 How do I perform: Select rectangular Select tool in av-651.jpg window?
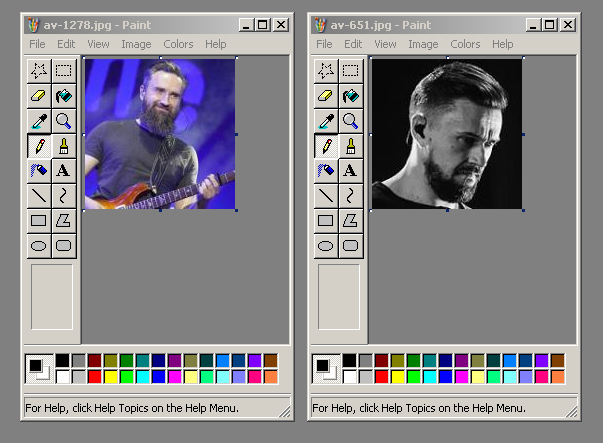pyautogui.click(x=351, y=71)
